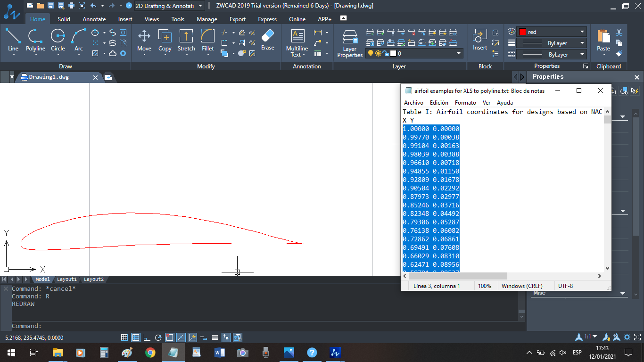
Task: Click the white layer color swatch
Action: (x=393, y=54)
